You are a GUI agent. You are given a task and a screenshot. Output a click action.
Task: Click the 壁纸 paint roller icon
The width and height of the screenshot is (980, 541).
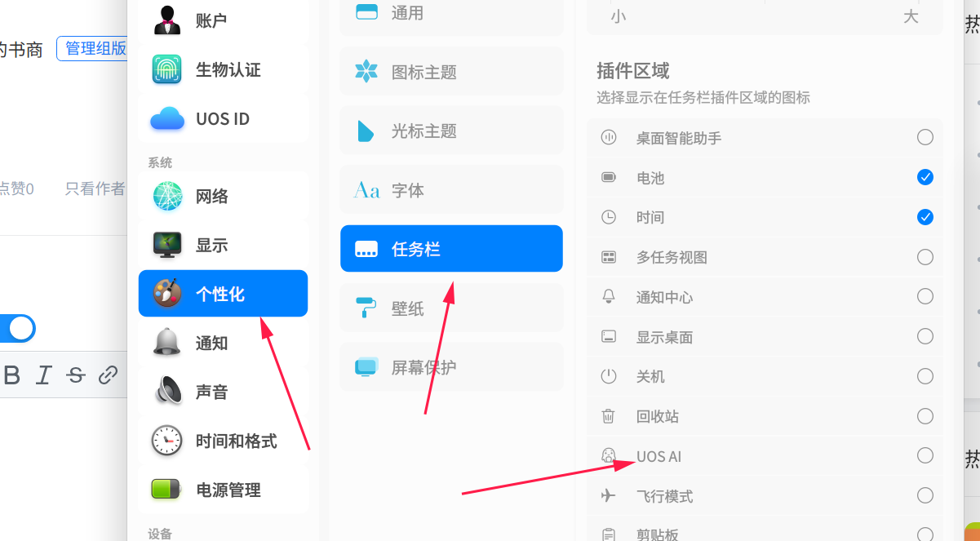coord(366,308)
